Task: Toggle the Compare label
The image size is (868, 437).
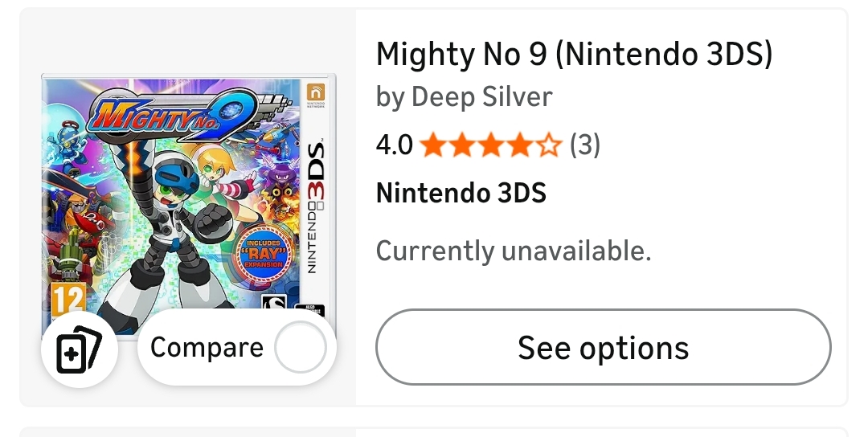Action: coord(207,348)
